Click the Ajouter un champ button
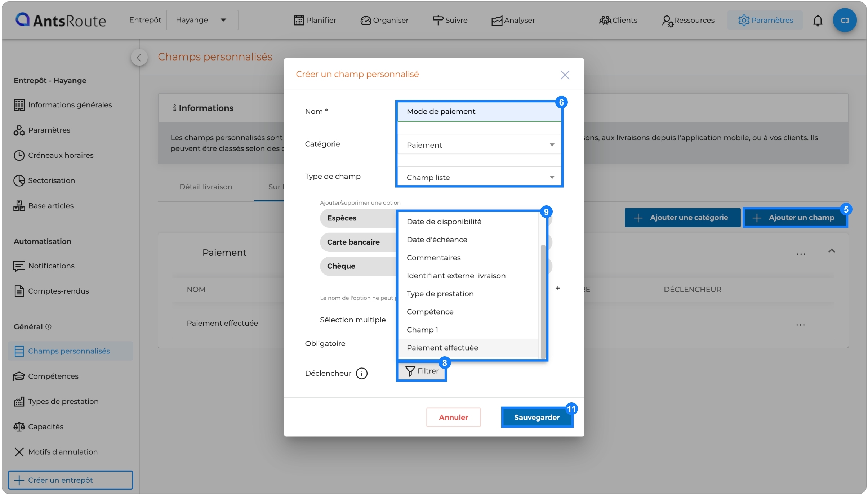Screen dimensions: 868x495 click(x=795, y=218)
